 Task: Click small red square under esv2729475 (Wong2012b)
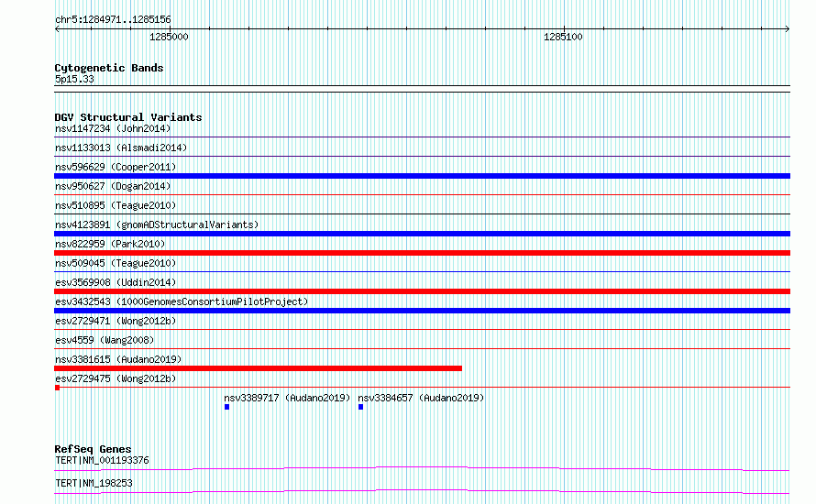pyautogui.click(x=57, y=388)
